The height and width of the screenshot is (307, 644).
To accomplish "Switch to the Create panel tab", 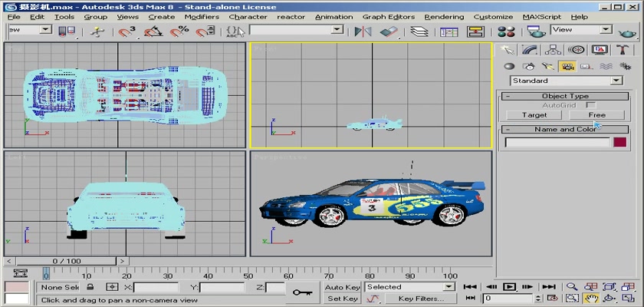I will pyautogui.click(x=508, y=50).
